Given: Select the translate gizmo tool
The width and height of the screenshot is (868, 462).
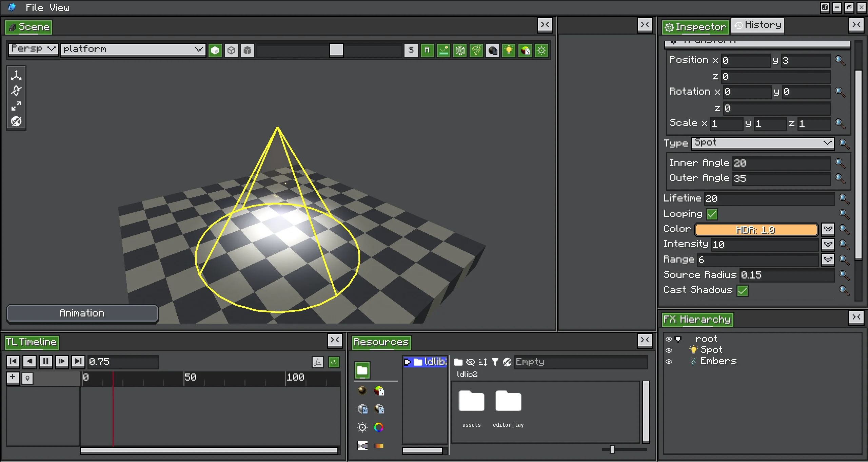Looking at the screenshot, I should [16, 75].
